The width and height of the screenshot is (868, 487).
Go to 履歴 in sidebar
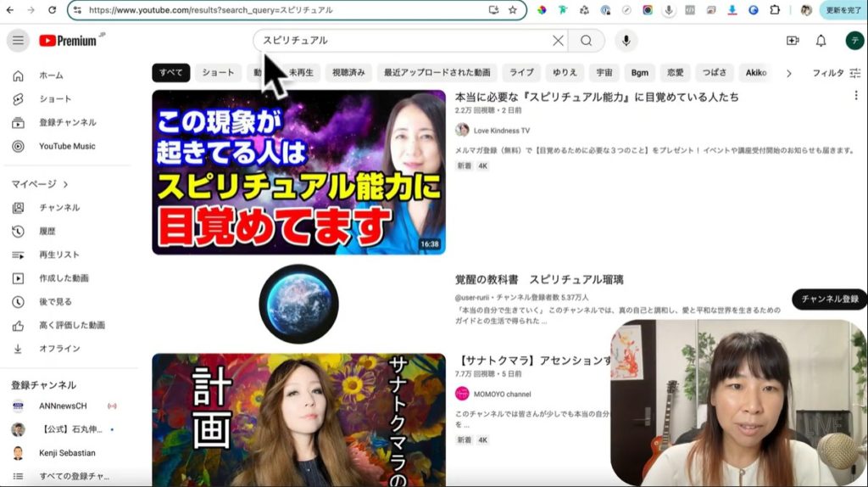pyautogui.click(x=47, y=231)
